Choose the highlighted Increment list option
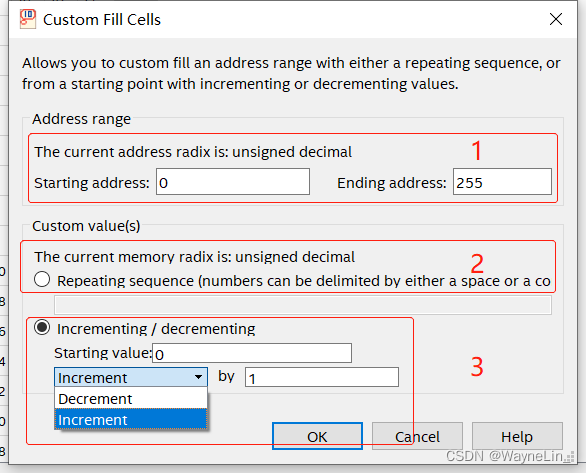 tap(131, 420)
